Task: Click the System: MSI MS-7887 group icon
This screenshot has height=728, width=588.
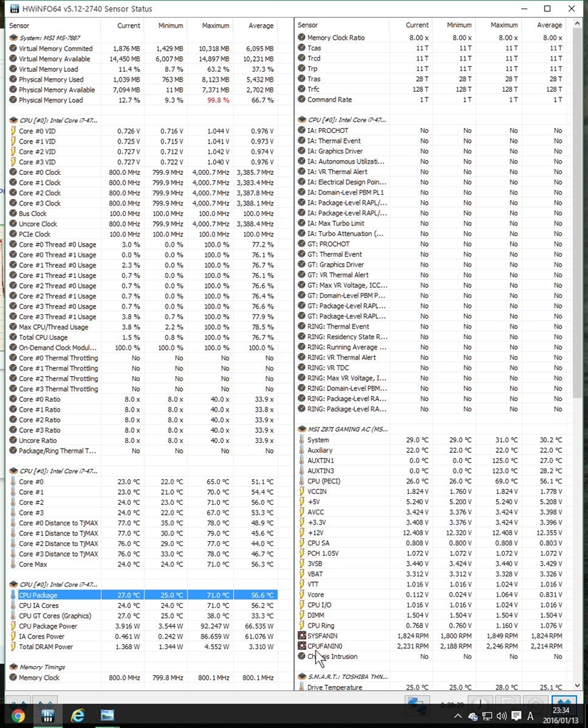Action: [x=14, y=38]
